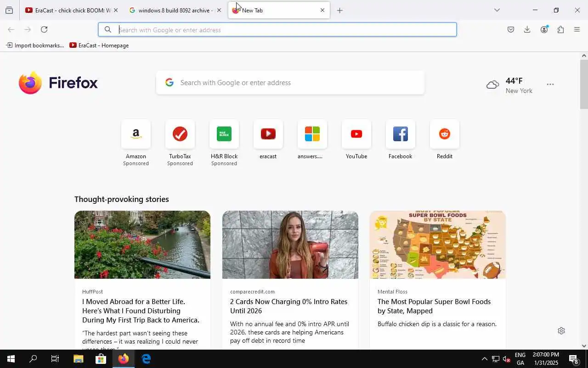Go back one page
Image resolution: width=588 pixels, height=368 pixels.
(x=11, y=29)
